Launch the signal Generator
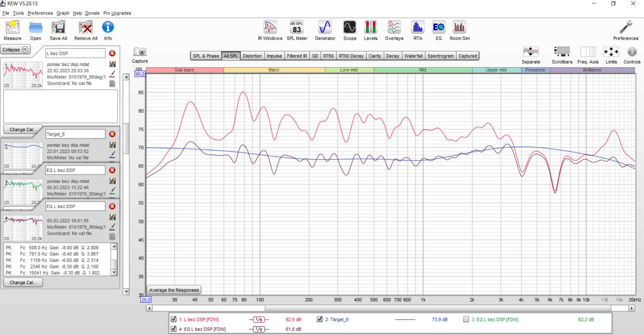Screen dimensions: 644x335 click(x=325, y=27)
